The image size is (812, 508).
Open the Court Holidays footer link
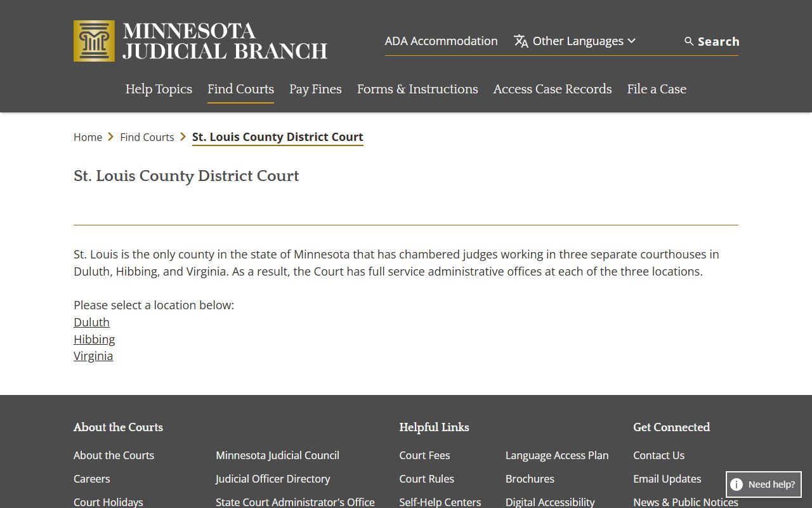click(108, 502)
